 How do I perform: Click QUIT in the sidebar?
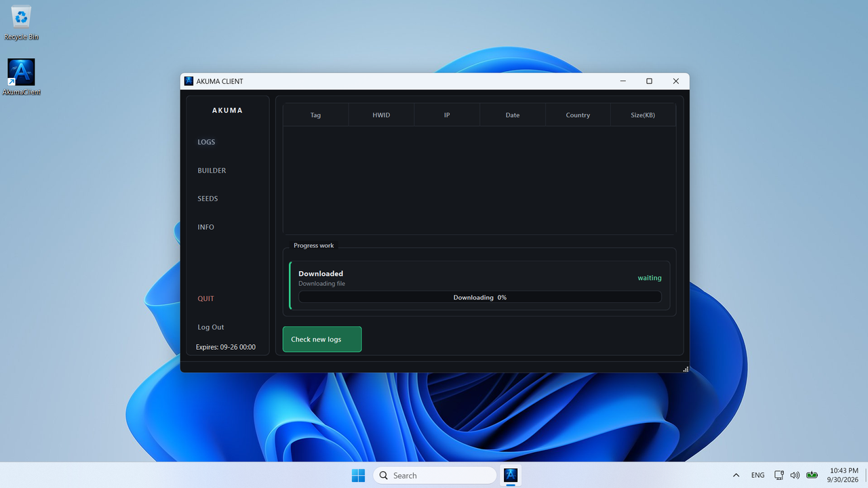(x=205, y=299)
